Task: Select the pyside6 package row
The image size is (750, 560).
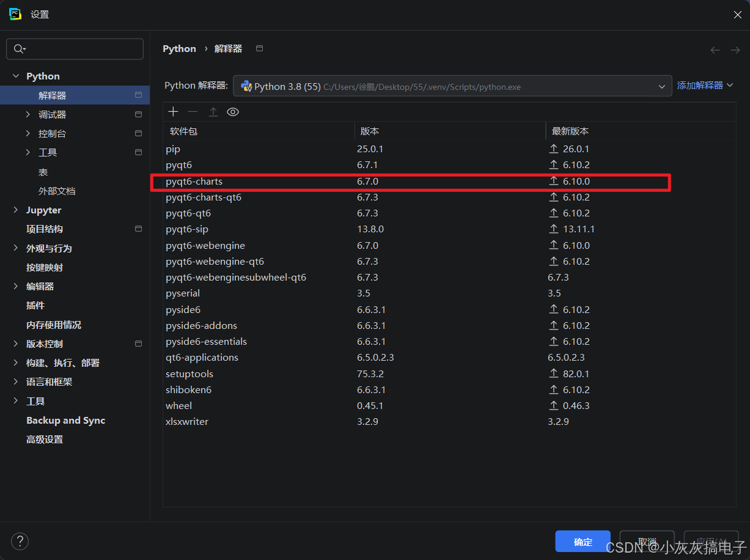Action: point(449,309)
